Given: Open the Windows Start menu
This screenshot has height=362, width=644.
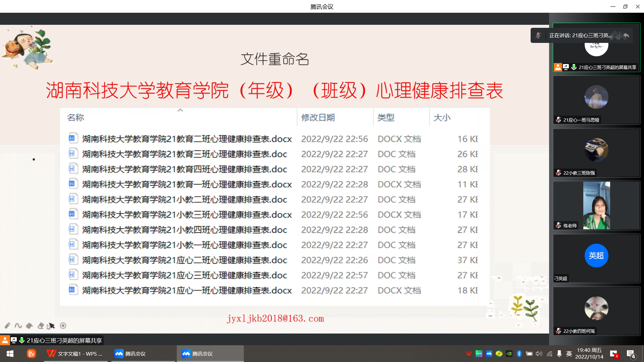Looking at the screenshot, I should pyautogui.click(x=10, y=354).
